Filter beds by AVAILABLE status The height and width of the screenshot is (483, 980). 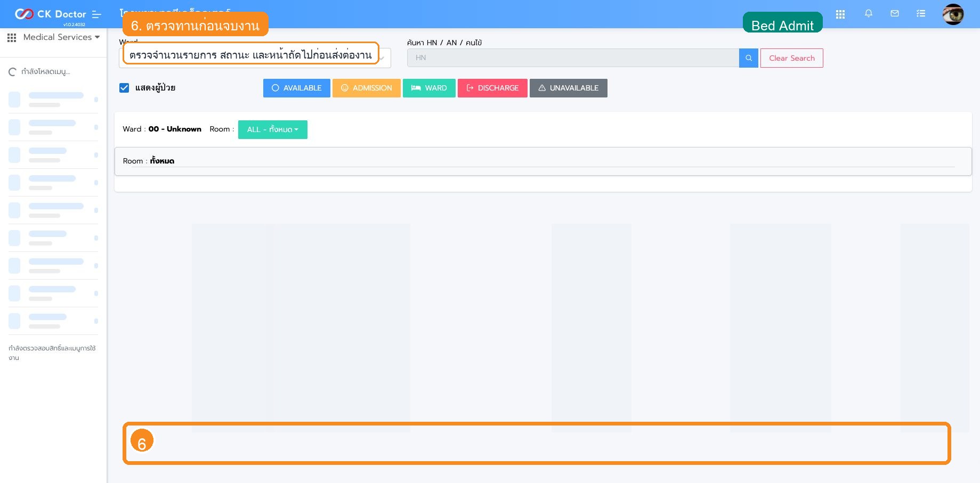[x=297, y=88]
